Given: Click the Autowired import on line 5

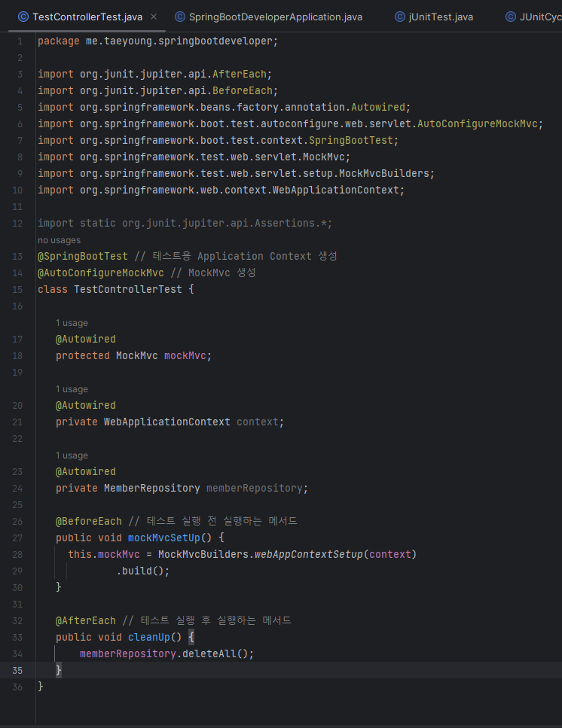Looking at the screenshot, I should tap(224, 107).
